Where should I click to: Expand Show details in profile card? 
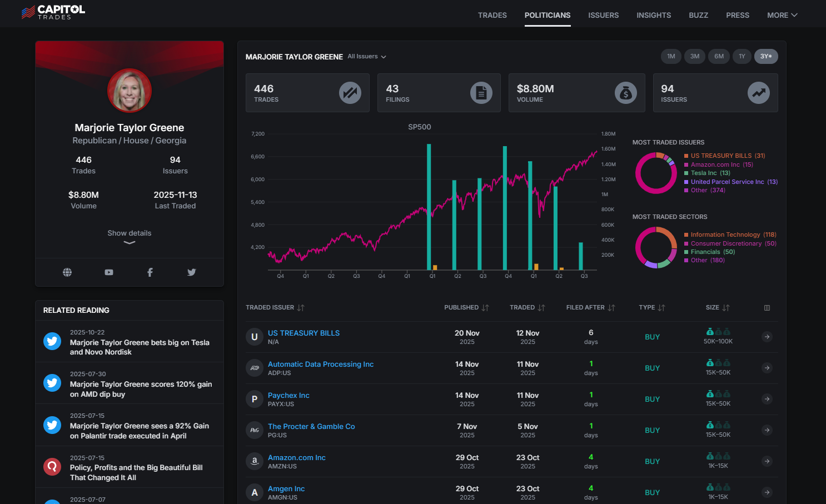tap(130, 236)
